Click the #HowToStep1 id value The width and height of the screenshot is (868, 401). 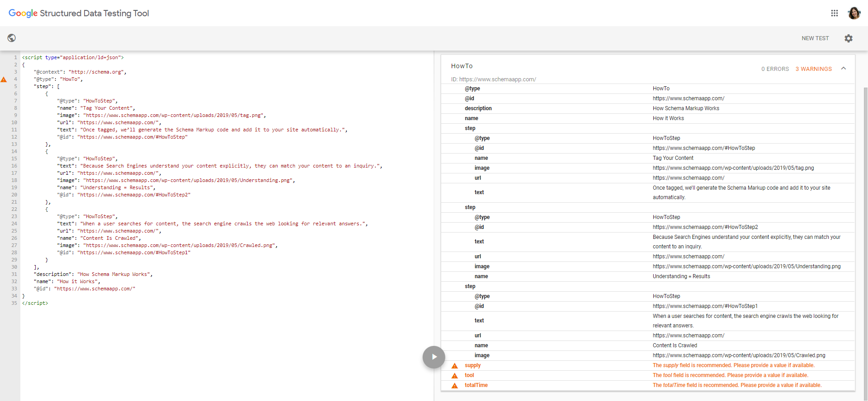coord(705,306)
